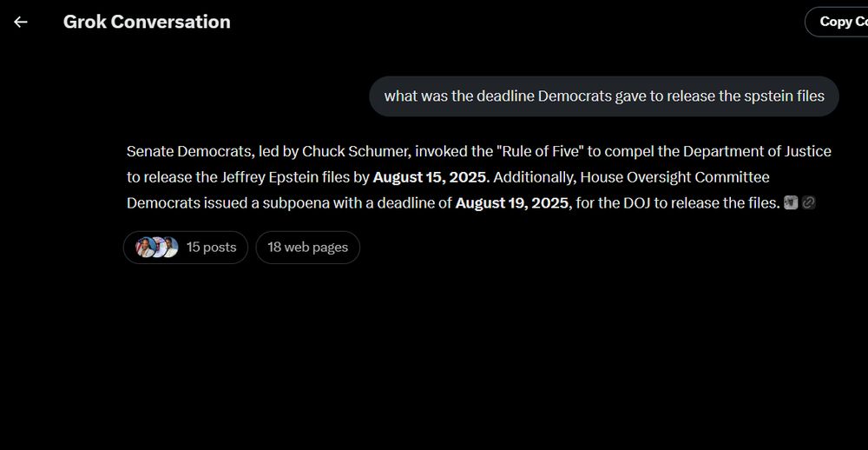The width and height of the screenshot is (868, 450).
Task: Open the 18 web pages sources pill
Action: [x=308, y=248]
